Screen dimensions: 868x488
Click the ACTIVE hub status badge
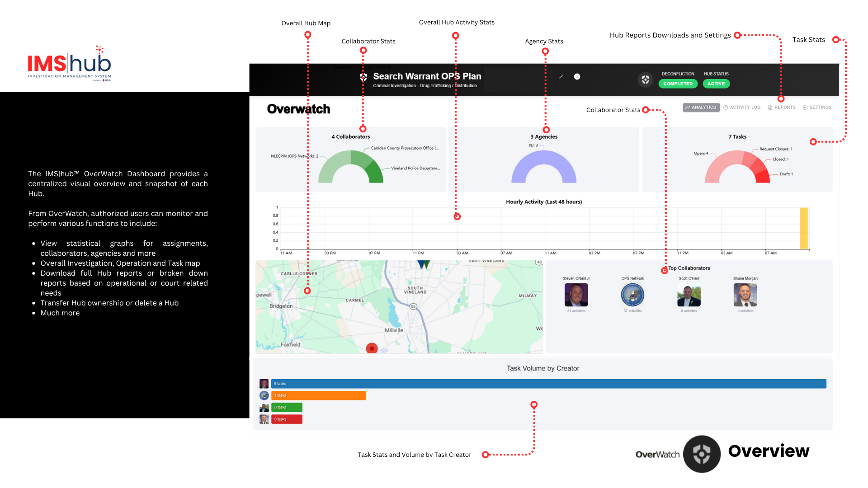(716, 84)
